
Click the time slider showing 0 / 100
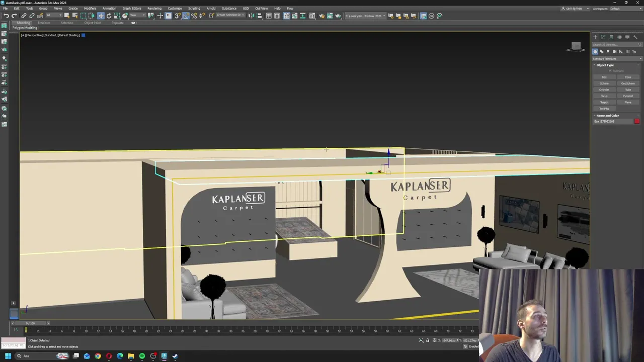[31, 323]
